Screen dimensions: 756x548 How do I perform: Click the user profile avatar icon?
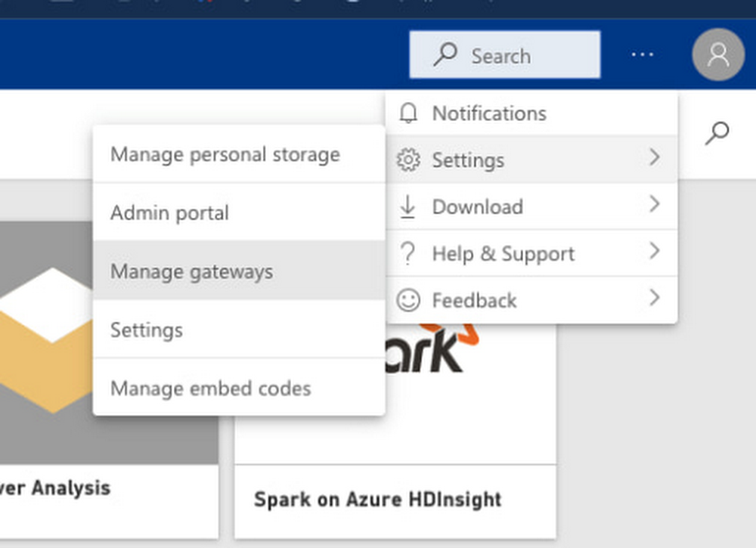(717, 55)
